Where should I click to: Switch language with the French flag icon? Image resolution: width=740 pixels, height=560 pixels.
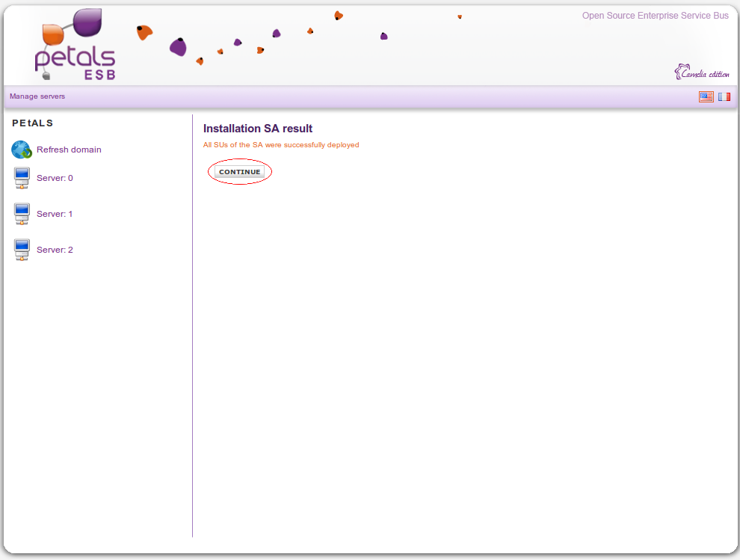point(724,96)
